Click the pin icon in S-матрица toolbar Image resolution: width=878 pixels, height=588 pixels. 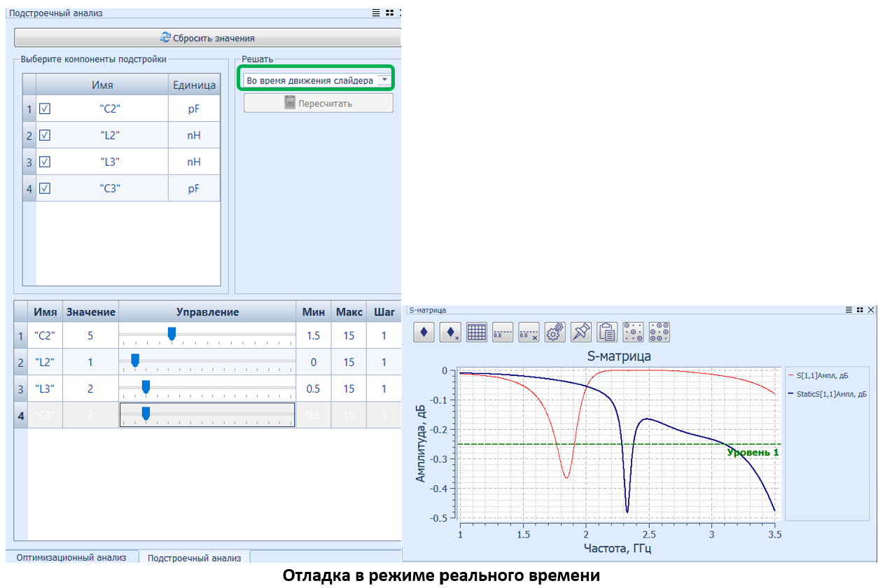click(x=581, y=332)
